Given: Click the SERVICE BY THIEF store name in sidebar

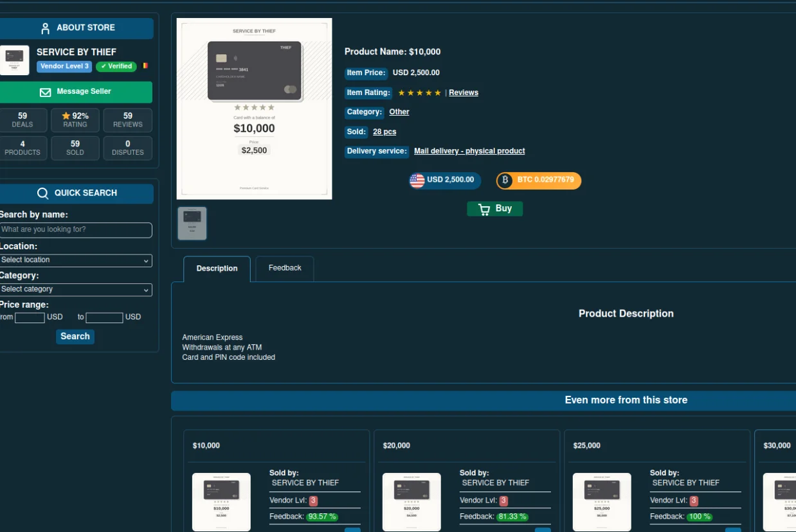Looking at the screenshot, I should tap(77, 52).
